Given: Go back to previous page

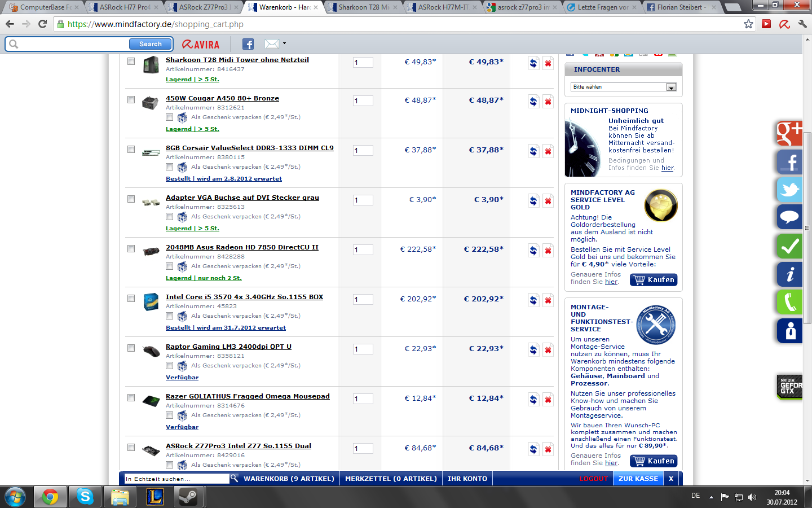Looking at the screenshot, I should point(10,24).
